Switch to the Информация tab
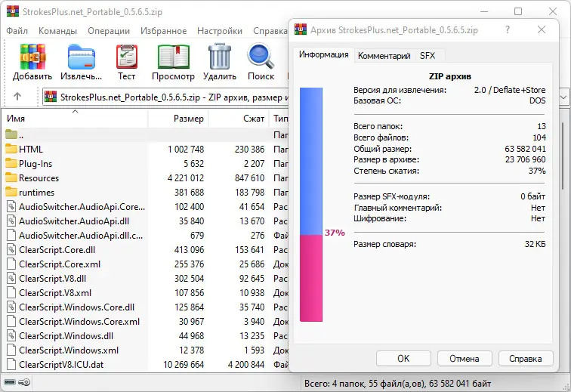Viewport: 571px width, 392px height. pos(323,54)
